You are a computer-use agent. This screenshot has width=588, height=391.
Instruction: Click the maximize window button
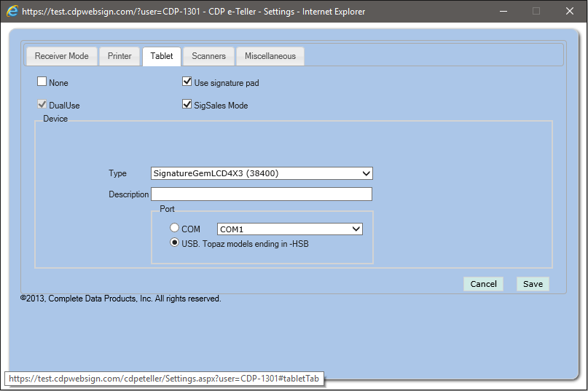(536, 12)
